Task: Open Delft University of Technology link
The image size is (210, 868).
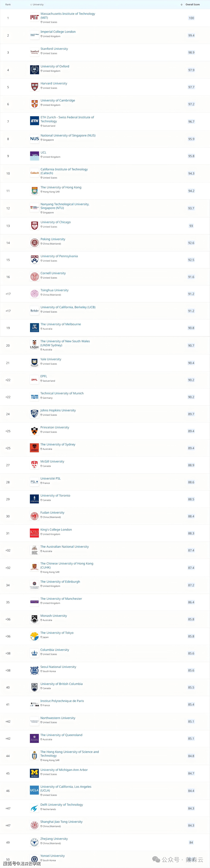Action: click(x=62, y=805)
